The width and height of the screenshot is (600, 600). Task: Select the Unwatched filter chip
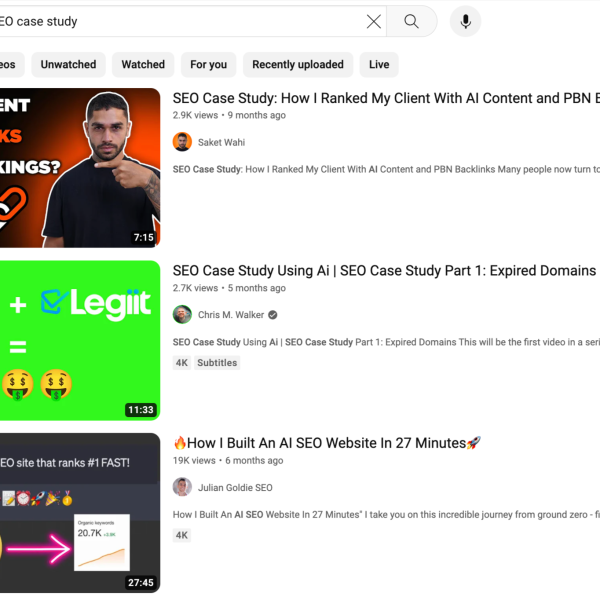(x=68, y=65)
